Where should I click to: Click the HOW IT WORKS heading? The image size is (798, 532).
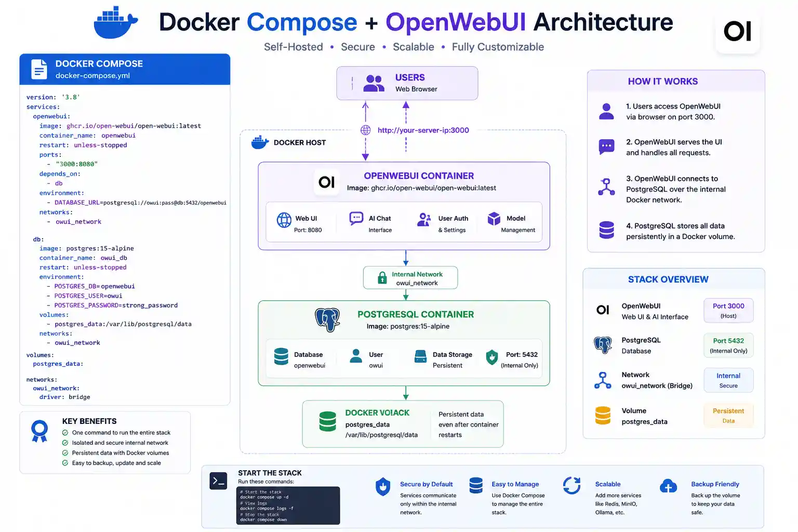(663, 82)
